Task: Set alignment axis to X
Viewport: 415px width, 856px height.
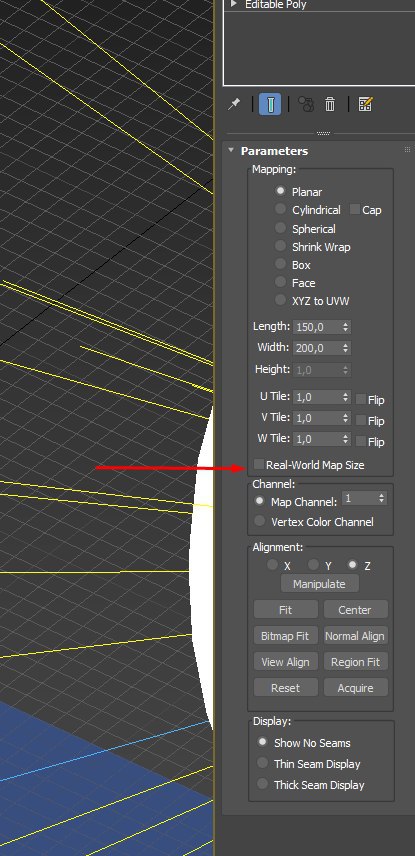Action: click(272, 564)
